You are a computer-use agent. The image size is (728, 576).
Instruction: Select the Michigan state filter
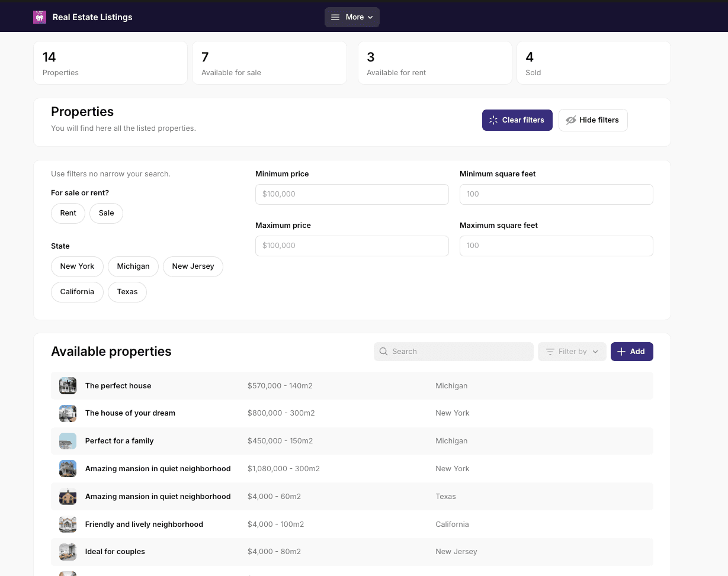133,266
